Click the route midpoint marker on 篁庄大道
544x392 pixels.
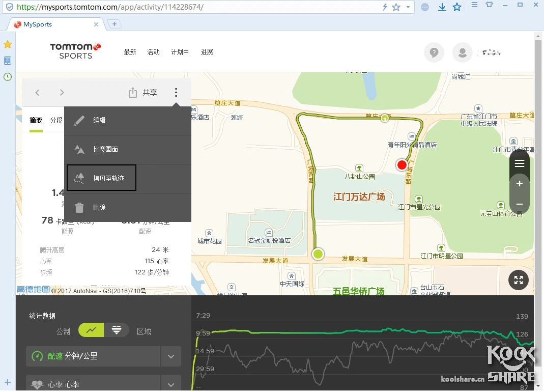[384, 119]
